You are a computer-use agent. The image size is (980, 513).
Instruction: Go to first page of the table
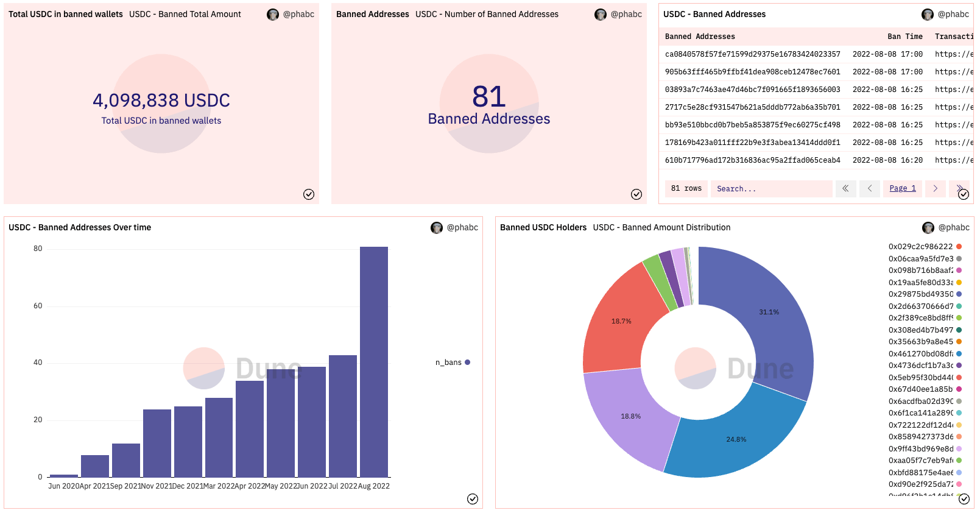click(845, 189)
